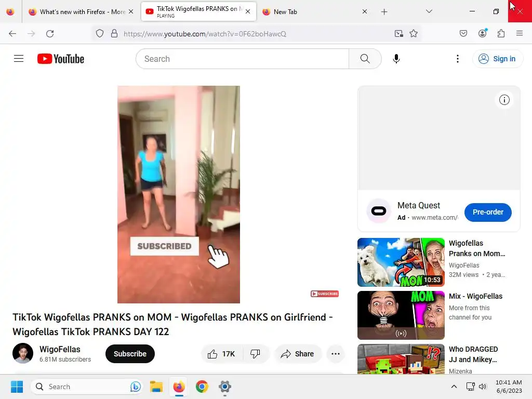
Task: Open Firefox application menu
Action: [519, 34]
